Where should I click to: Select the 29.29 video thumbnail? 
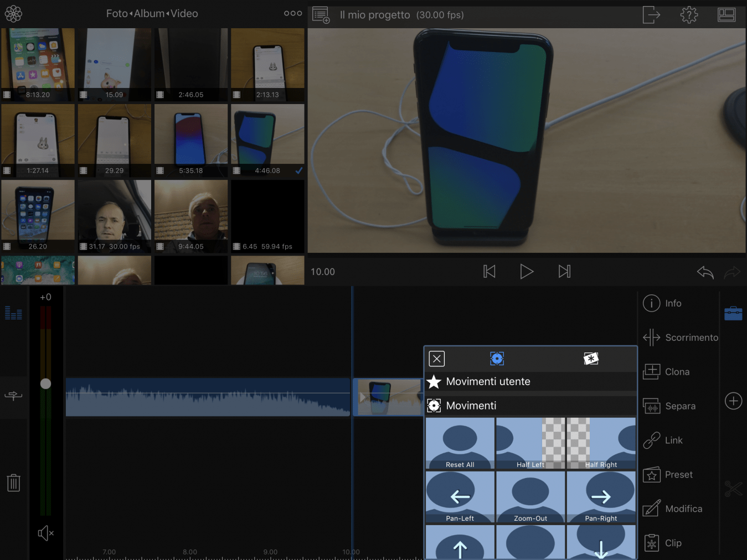[114, 140]
